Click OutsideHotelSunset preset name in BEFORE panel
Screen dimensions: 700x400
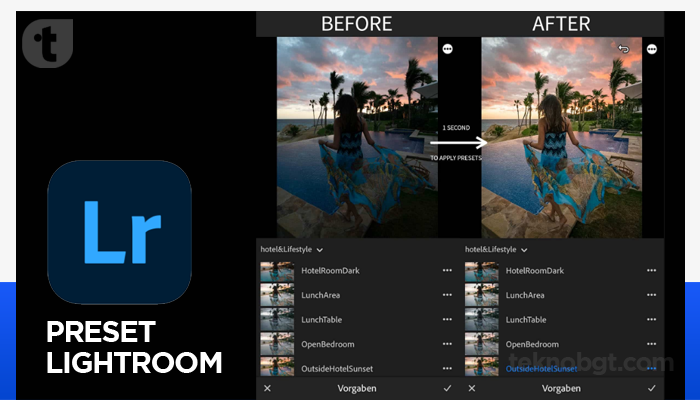click(x=337, y=369)
